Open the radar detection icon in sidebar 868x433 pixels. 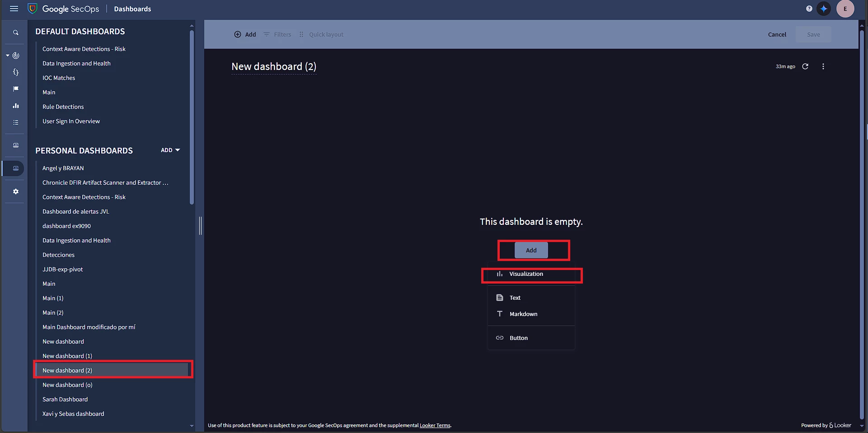(16, 56)
